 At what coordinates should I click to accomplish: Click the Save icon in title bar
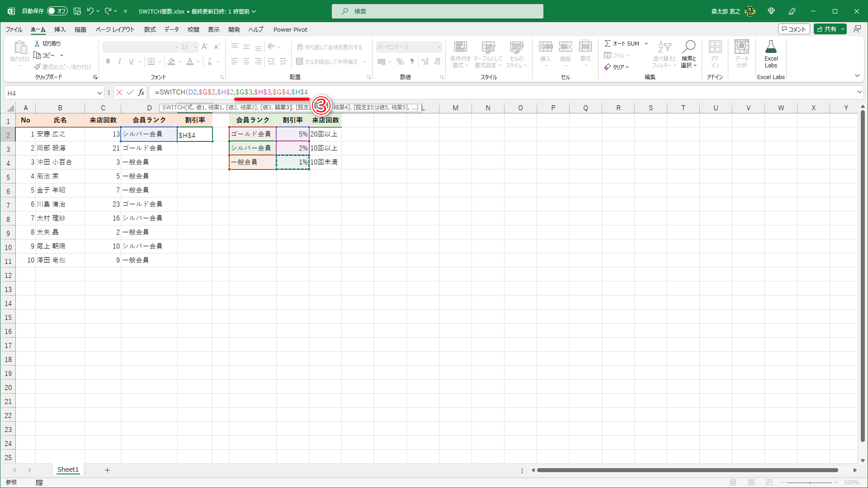click(77, 11)
